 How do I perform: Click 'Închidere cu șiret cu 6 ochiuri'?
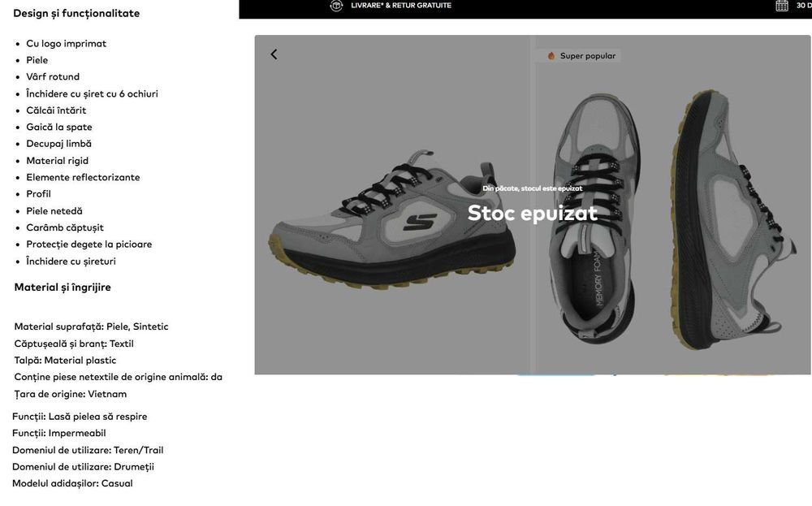pos(93,93)
